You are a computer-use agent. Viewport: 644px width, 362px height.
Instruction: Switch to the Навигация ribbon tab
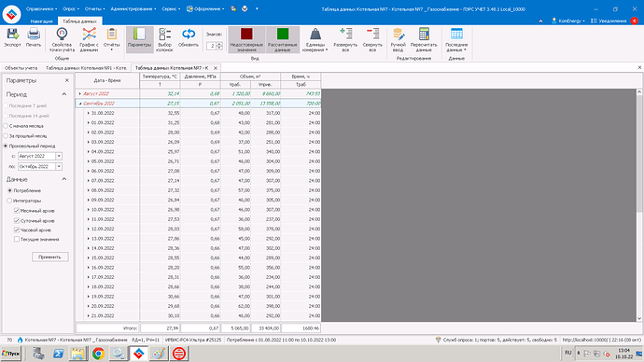[x=41, y=21]
